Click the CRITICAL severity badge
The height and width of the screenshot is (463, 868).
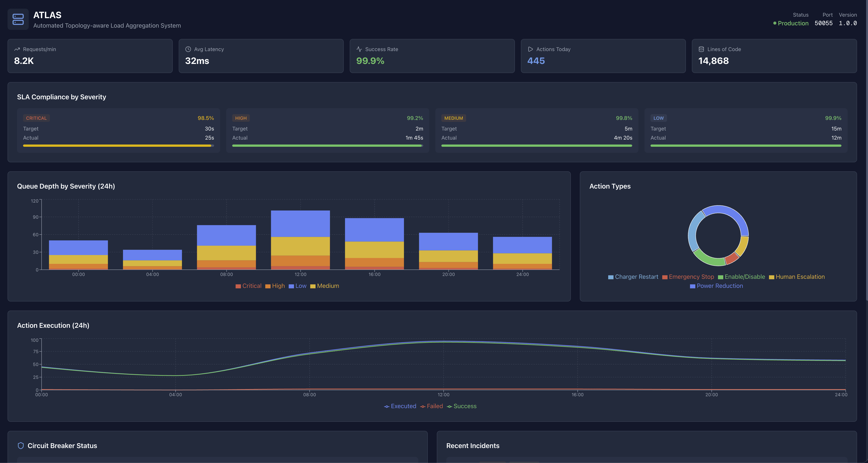36,118
